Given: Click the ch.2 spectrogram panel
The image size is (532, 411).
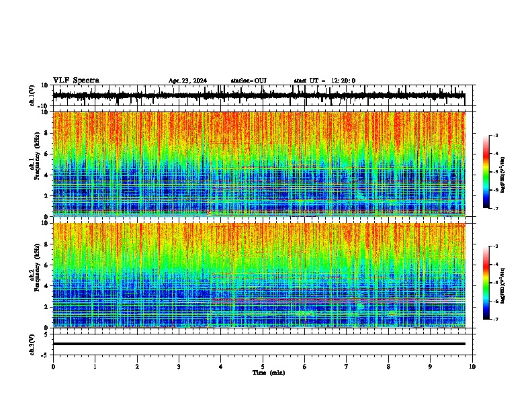Looking at the screenshot, I should (x=259, y=275).
